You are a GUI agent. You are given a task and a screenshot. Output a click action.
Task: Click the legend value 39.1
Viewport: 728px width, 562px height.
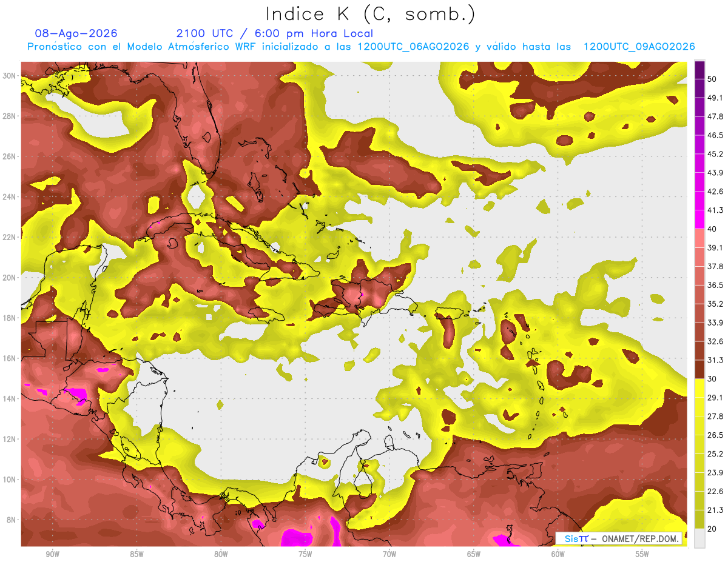click(715, 247)
